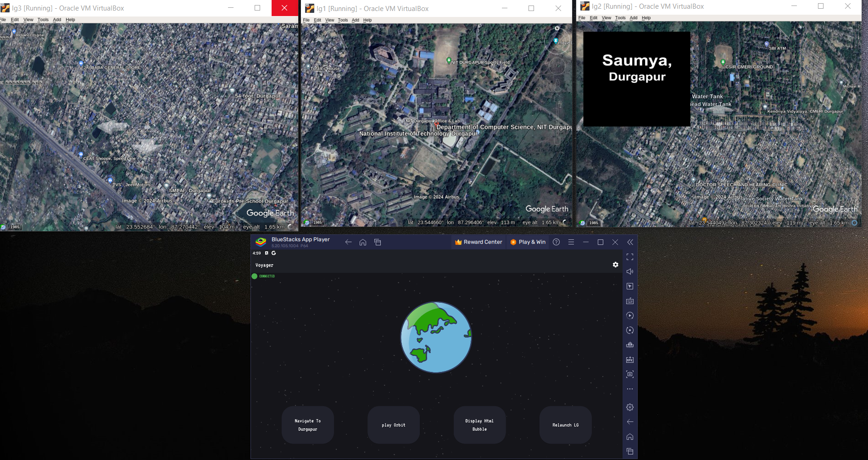Click the macro play icon in BlueStacks sidebar

tap(630, 316)
